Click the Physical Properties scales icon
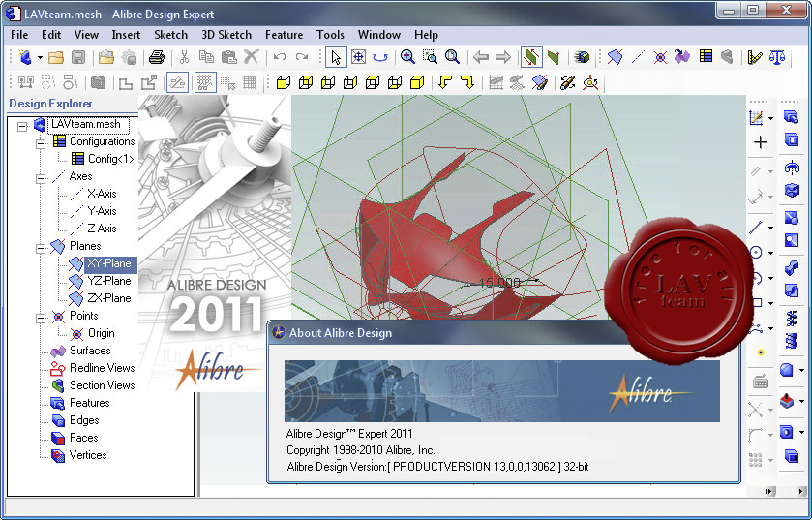812x520 pixels. tap(777, 57)
